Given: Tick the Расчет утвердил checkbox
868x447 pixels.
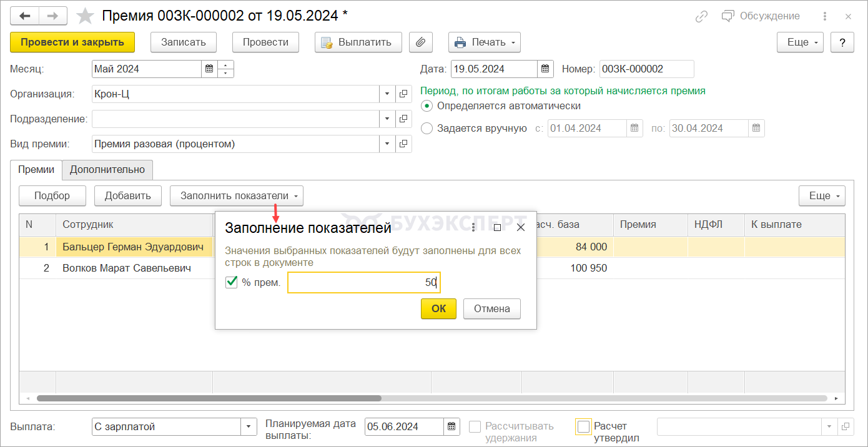Looking at the screenshot, I should pos(583,427).
